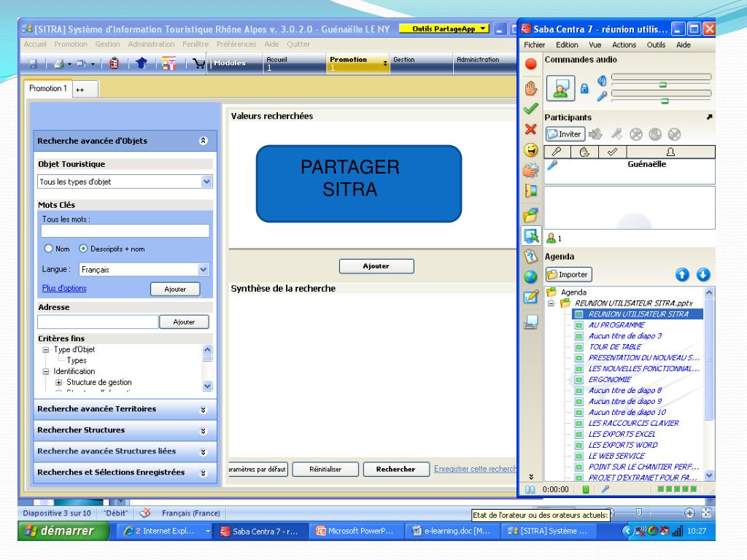
Task: Click the applause clapping hands icon
Action: (531, 170)
